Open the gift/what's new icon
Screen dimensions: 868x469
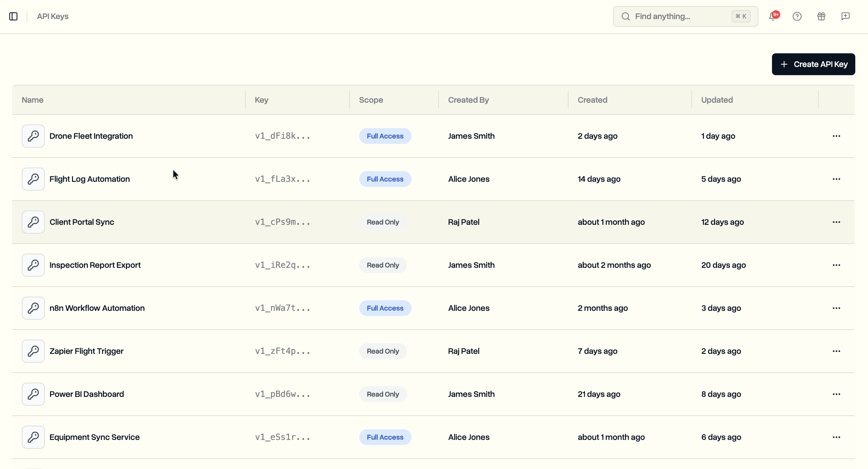821,16
